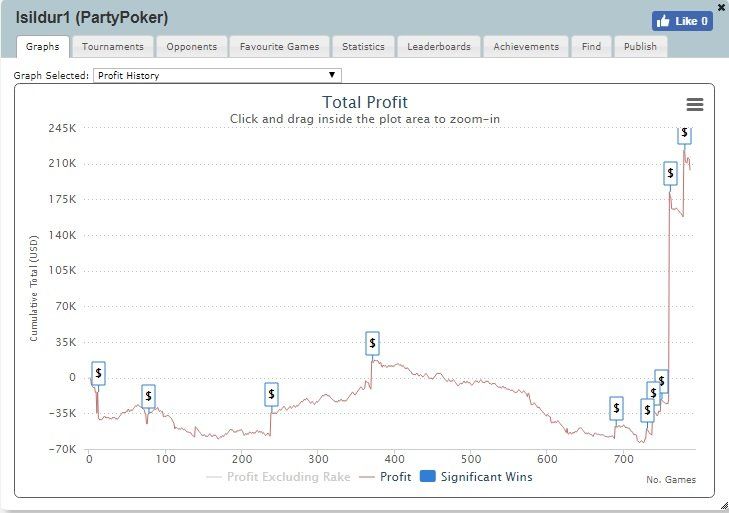The image size is (729, 513).
Task: Click the resize grip at window corner
Action: pos(724,506)
